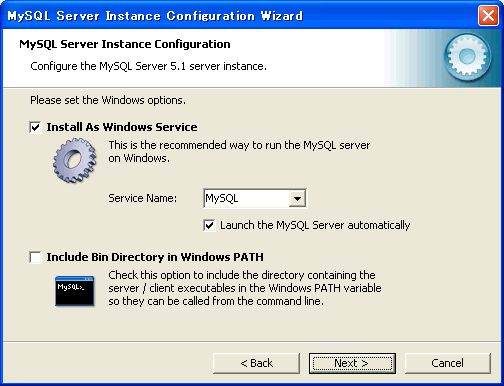
Task: Click the MySQL command prompt console icon
Action: point(74,291)
